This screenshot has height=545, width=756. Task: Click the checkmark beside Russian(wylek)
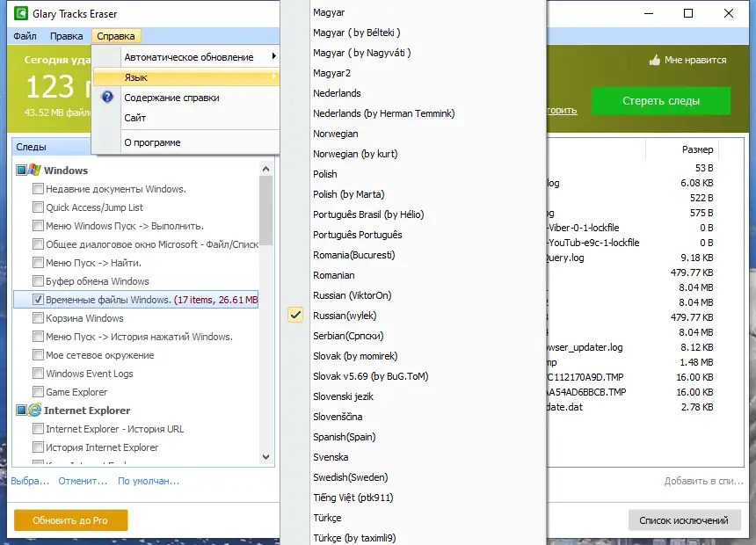pyautogui.click(x=295, y=315)
